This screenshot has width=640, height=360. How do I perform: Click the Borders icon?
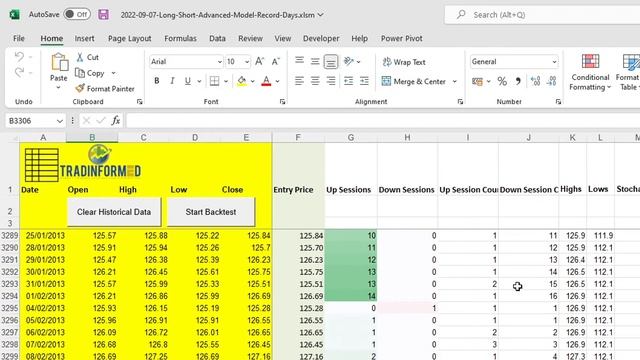coord(214,81)
